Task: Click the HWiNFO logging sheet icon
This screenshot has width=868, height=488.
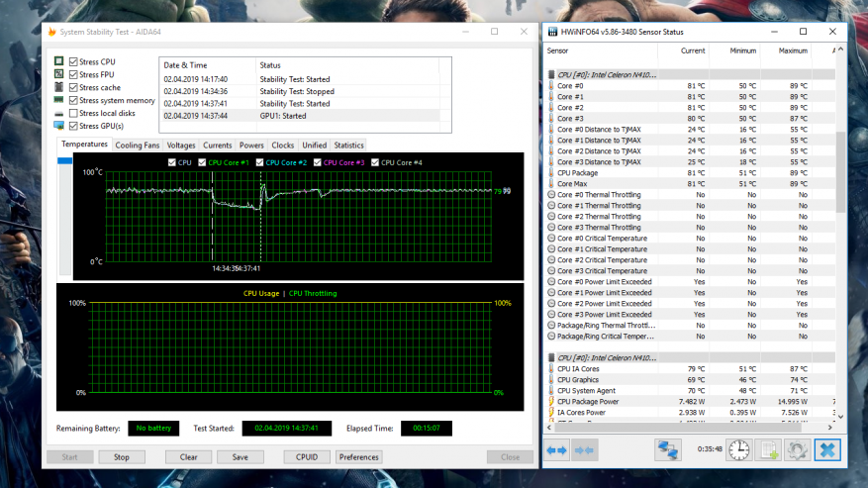Action: tap(768, 450)
